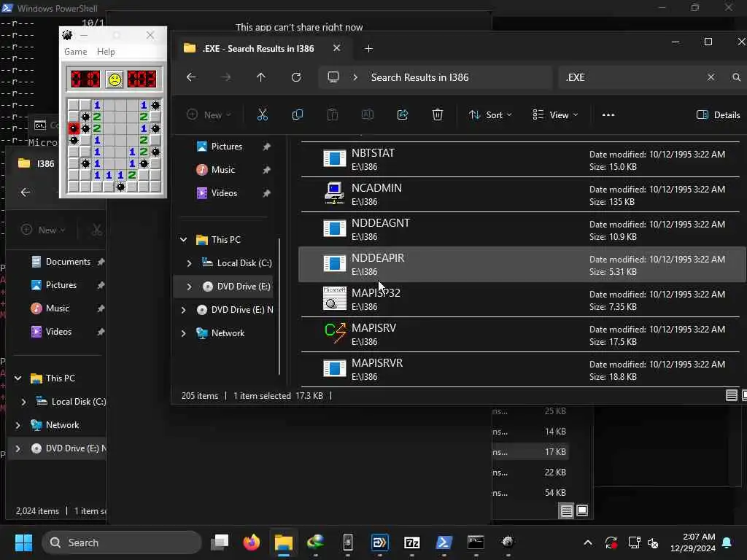Open Pictures in front window sidebar
This screenshot has height=560, width=747.
click(226, 147)
